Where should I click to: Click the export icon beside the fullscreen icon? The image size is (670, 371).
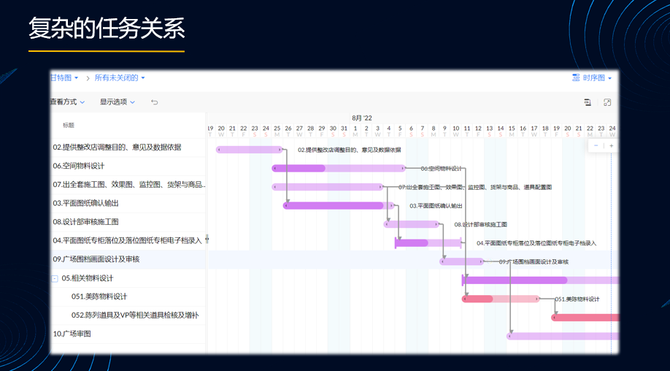click(588, 102)
